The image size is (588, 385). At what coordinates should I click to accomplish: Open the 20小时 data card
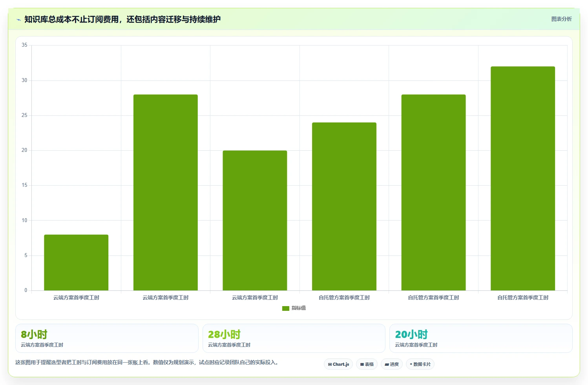tap(481, 338)
